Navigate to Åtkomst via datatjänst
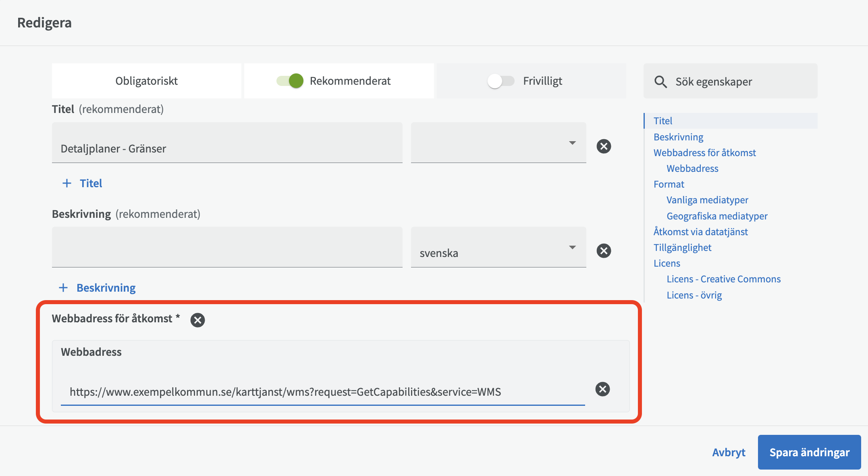This screenshot has height=476, width=868. pos(700,232)
